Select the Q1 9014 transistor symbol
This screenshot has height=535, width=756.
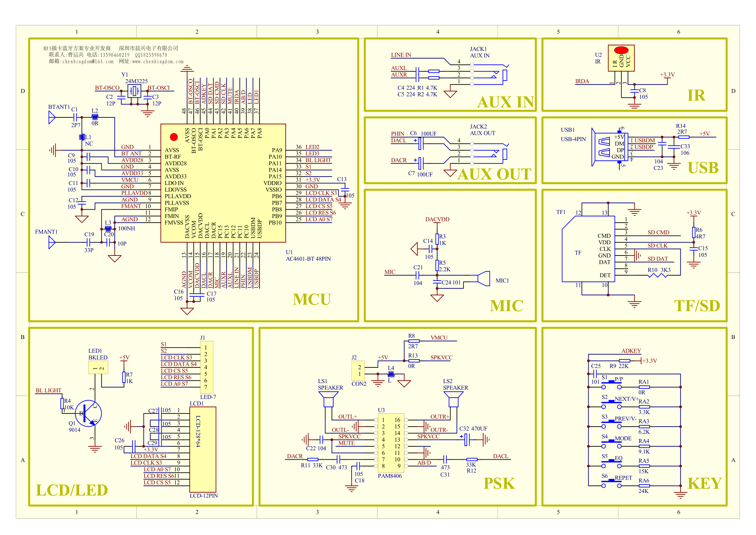[88, 414]
